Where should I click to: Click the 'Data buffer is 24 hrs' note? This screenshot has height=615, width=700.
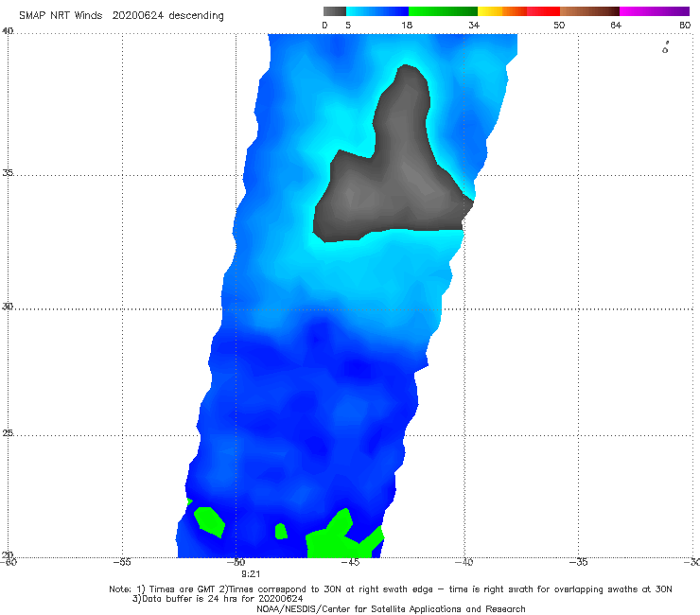click(x=218, y=599)
